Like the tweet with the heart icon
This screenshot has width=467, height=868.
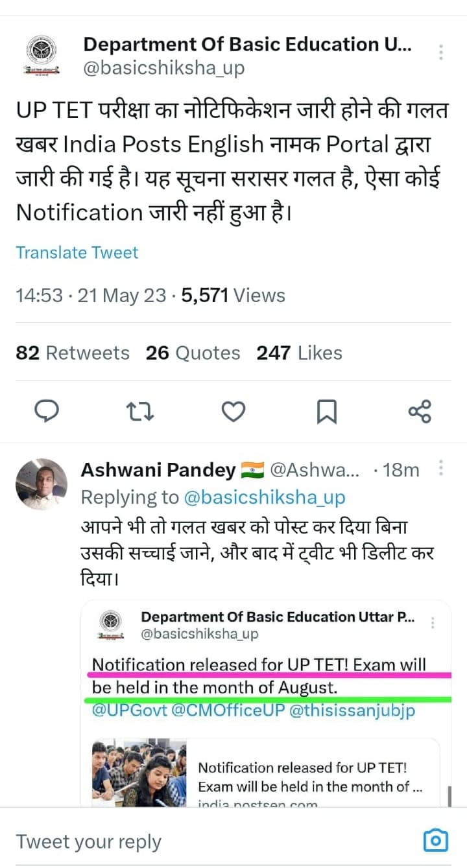(x=233, y=411)
